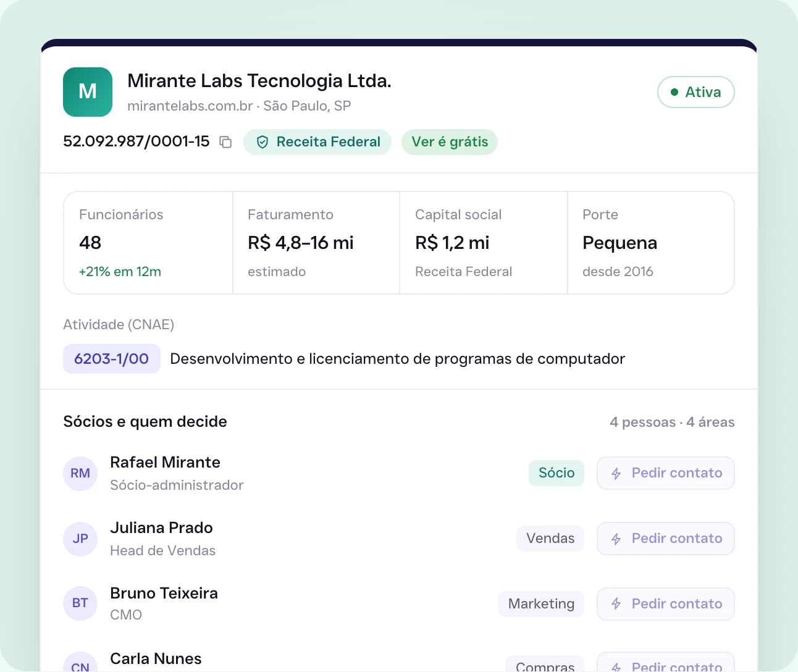
Task: Click the mirantelabs.com.br website text
Action: click(190, 106)
